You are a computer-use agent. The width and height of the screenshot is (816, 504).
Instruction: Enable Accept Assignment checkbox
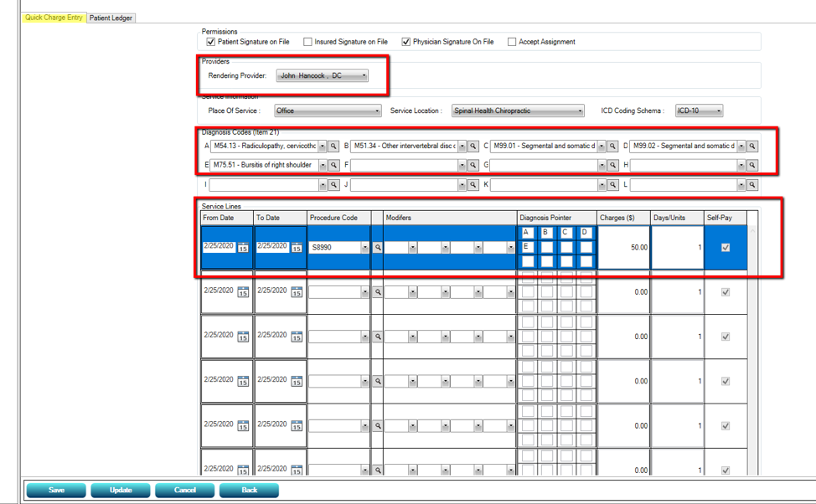pyautogui.click(x=512, y=42)
